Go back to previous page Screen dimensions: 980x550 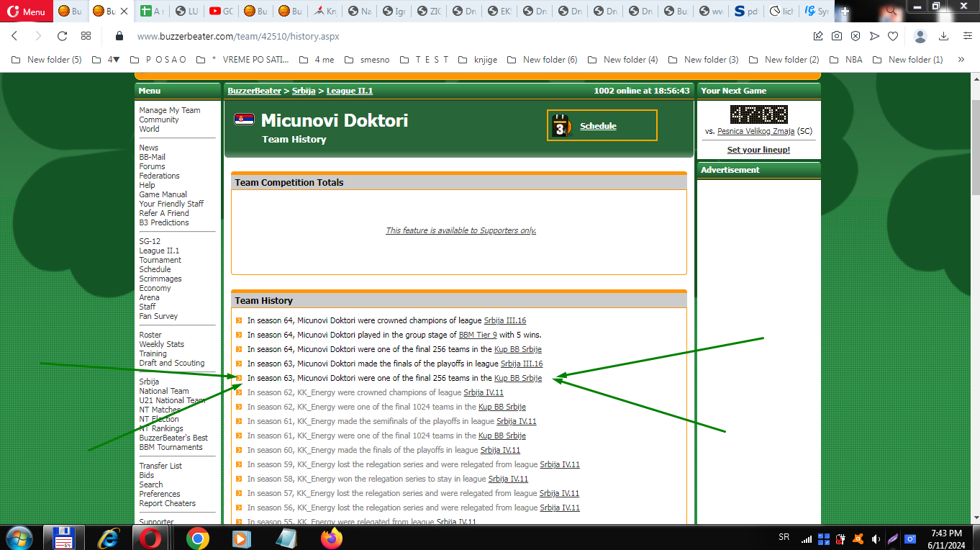pyautogui.click(x=14, y=36)
